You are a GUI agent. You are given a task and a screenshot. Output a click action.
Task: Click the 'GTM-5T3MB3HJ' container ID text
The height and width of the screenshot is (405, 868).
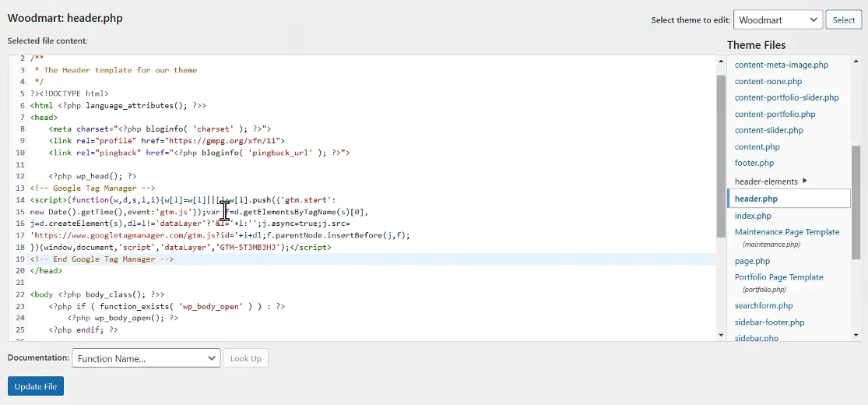click(248, 247)
